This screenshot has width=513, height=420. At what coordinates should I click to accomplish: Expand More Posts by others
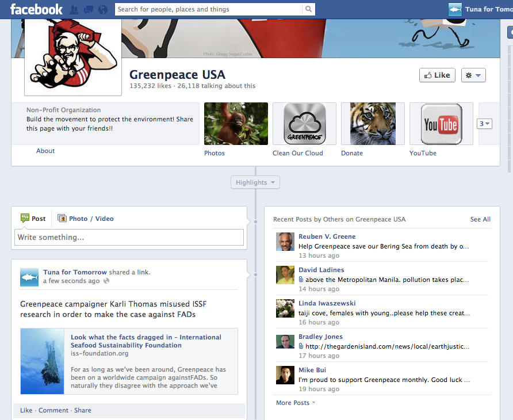pyautogui.click(x=296, y=403)
